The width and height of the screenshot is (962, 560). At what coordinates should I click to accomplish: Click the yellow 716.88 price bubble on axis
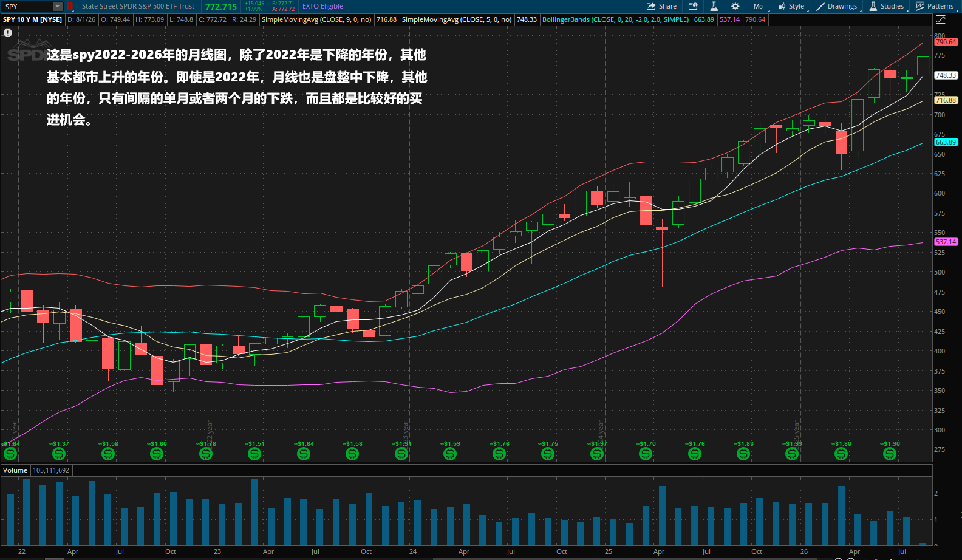tap(946, 100)
